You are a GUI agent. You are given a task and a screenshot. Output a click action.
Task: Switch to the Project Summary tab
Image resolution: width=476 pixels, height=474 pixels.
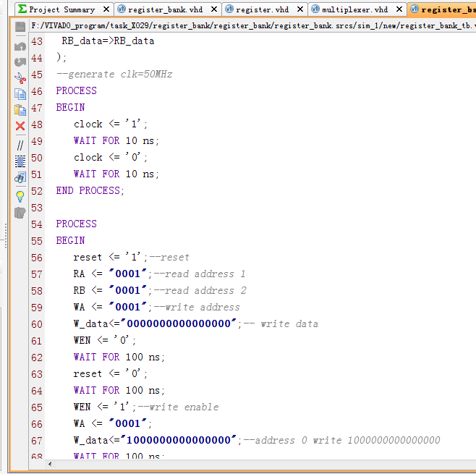pos(62,9)
